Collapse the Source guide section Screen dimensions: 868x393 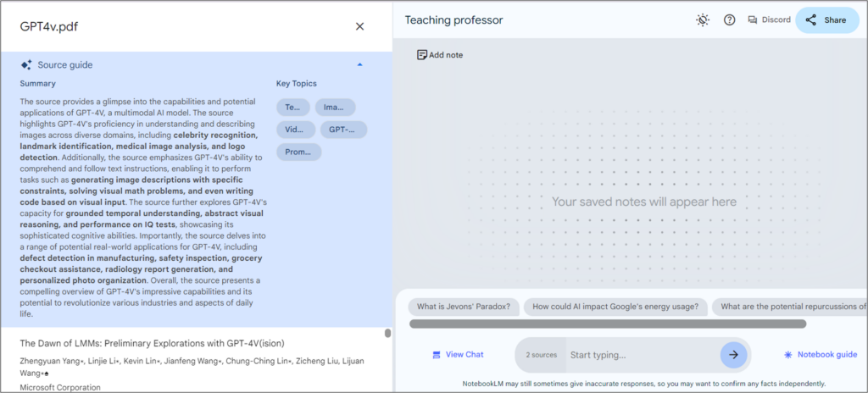pos(359,64)
